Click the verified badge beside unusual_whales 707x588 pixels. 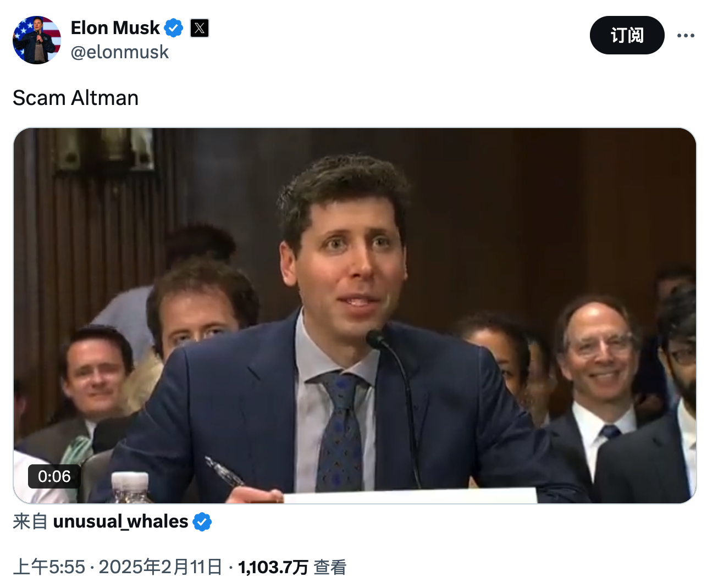(x=202, y=522)
